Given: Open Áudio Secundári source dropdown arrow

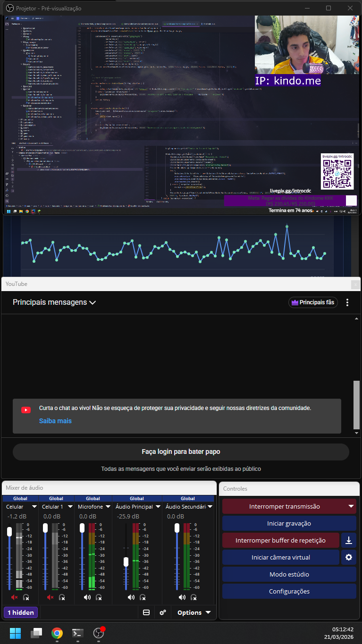Looking at the screenshot, I should pyautogui.click(x=210, y=507).
